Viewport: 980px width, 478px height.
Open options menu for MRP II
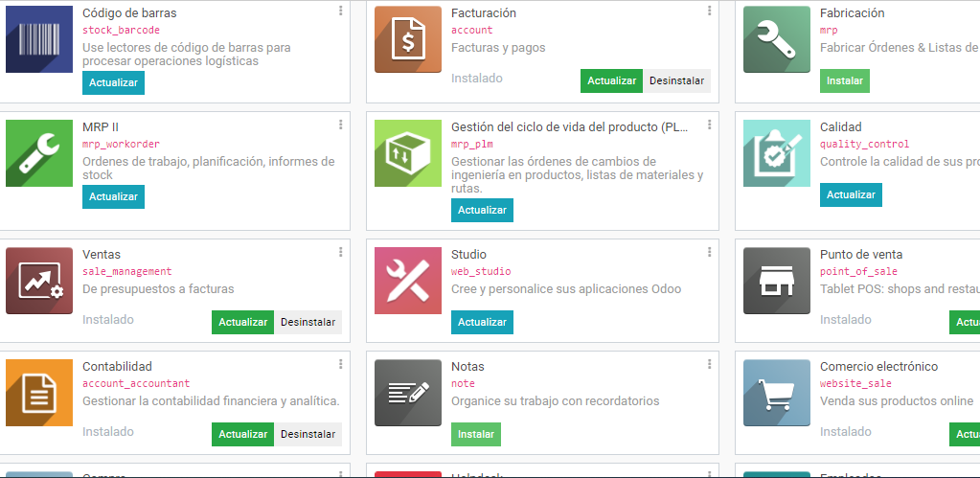point(341,125)
